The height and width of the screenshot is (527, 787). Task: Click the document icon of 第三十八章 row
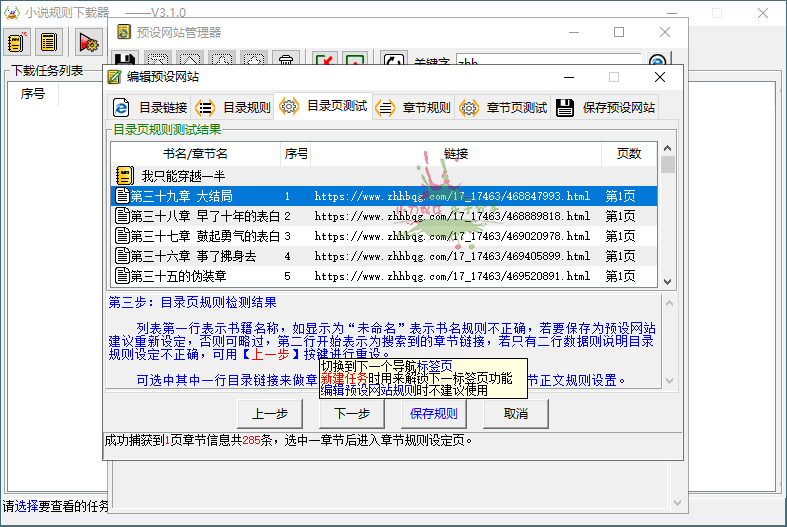point(122,216)
